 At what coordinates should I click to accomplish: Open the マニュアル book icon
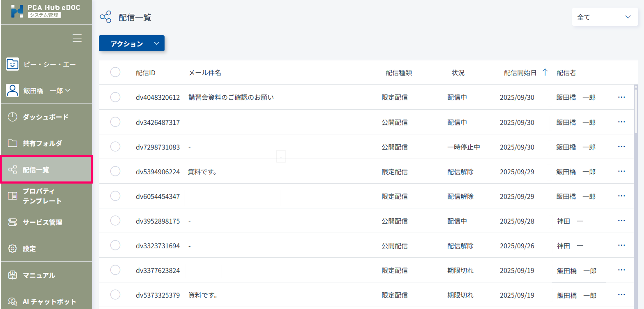[x=13, y=275]
